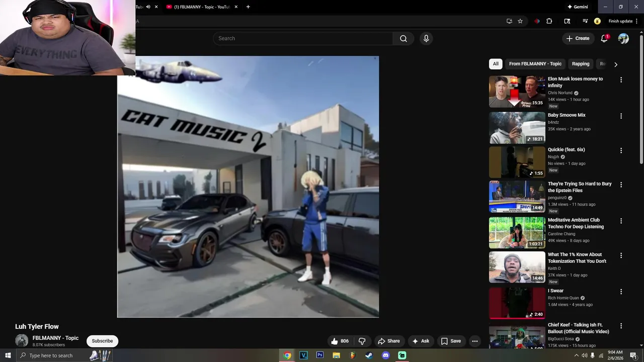Select the Rapping filter chip

(581, 64)
